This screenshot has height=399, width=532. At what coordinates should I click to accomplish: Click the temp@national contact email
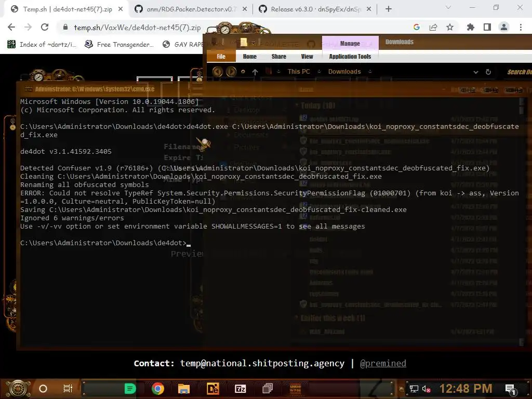tap(262, 363)
